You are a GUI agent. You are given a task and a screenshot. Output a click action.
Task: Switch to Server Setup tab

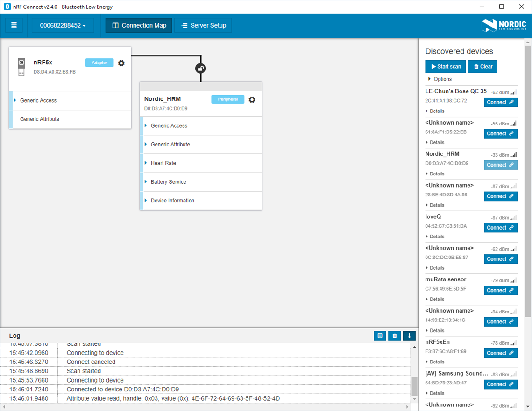pyautogui.click(x=203, y=25)
